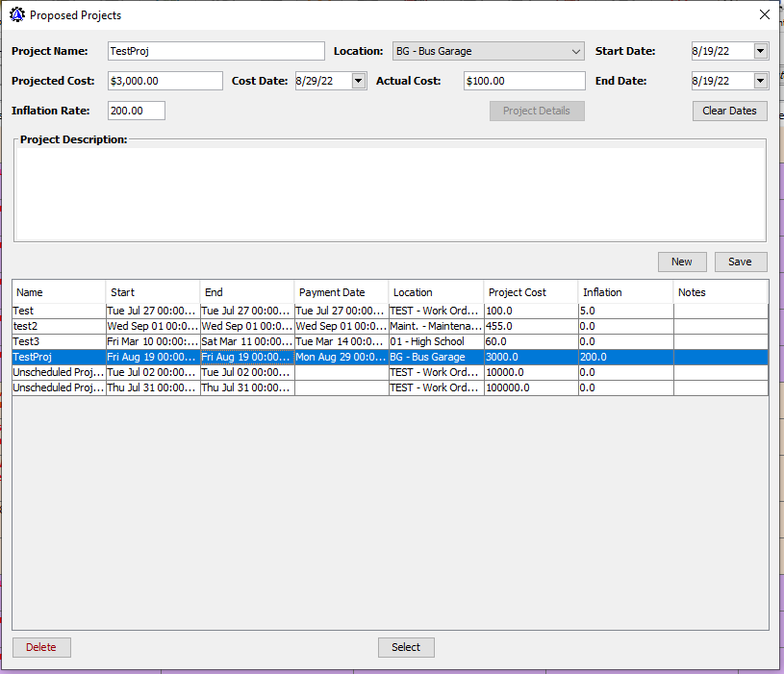Click into the Project Name field
Screen dimensions: 784x674
click(216, 51)
